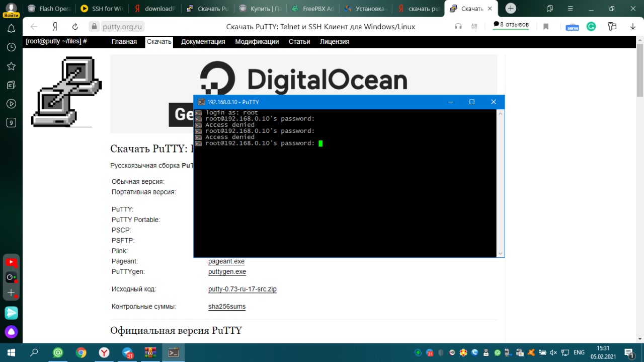This screenshot has width=644, height=362.
Task: Click the browser back arrow
Action: (x=34, y=27)
